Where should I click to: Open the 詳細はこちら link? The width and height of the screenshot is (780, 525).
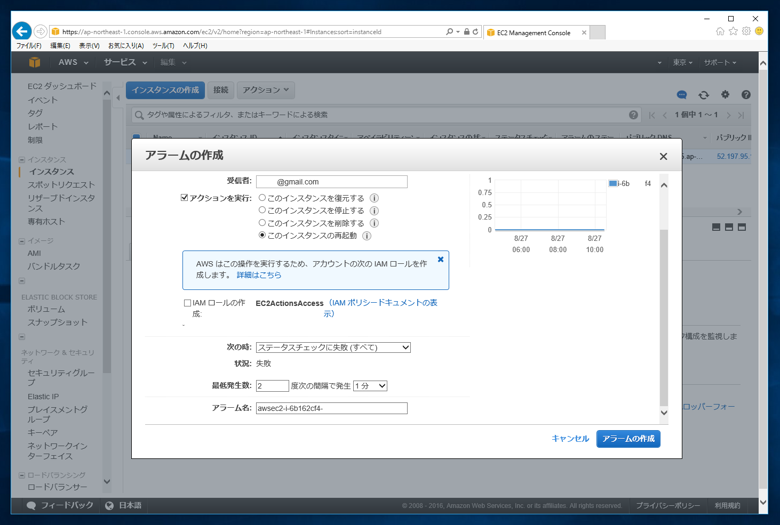(259, 275)
